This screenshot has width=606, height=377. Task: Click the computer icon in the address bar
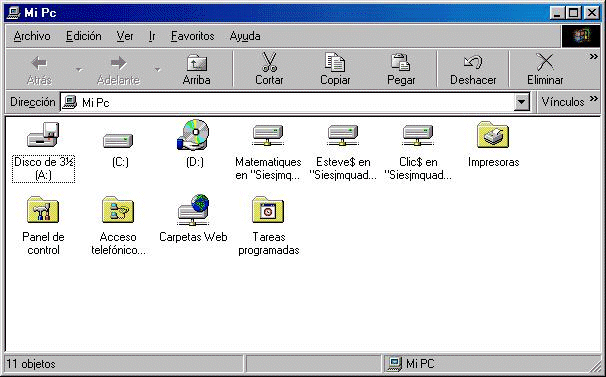(70, 102)
